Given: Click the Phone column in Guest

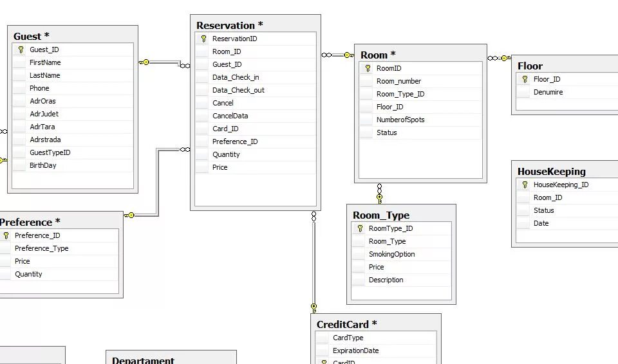Looking at the screenshot, I should click(73, 88).
